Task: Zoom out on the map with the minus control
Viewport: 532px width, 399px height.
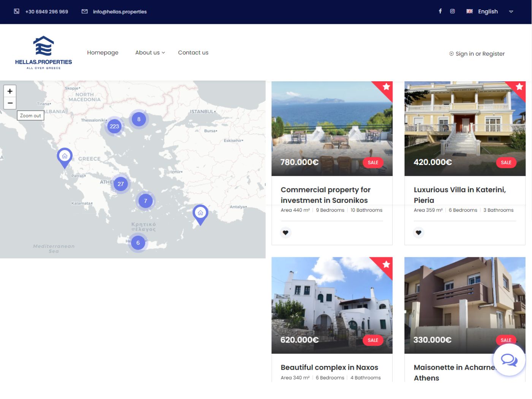Action: 10,103
